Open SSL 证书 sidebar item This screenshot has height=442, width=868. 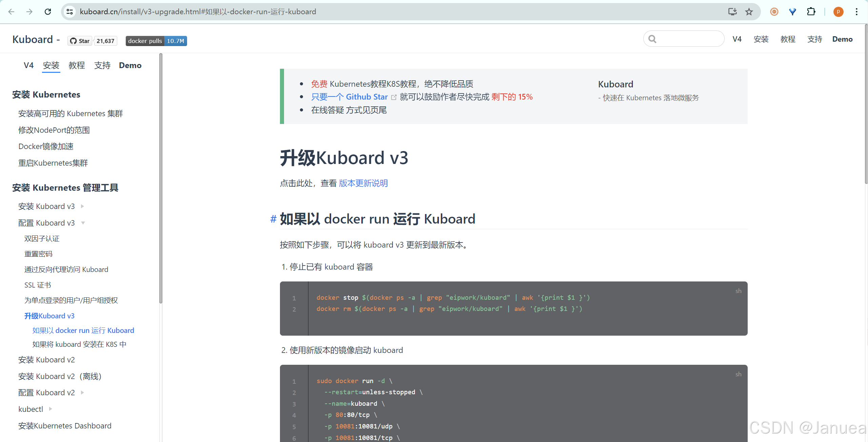[38, 285]
